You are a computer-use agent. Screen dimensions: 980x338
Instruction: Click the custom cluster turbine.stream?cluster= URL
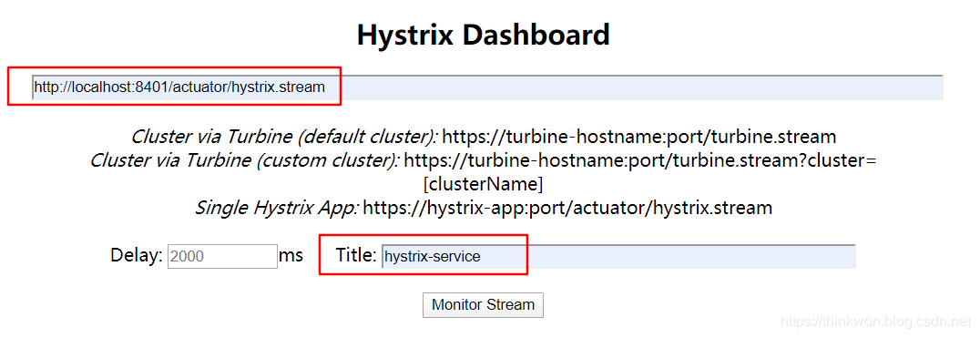click(x=639, y=160)
